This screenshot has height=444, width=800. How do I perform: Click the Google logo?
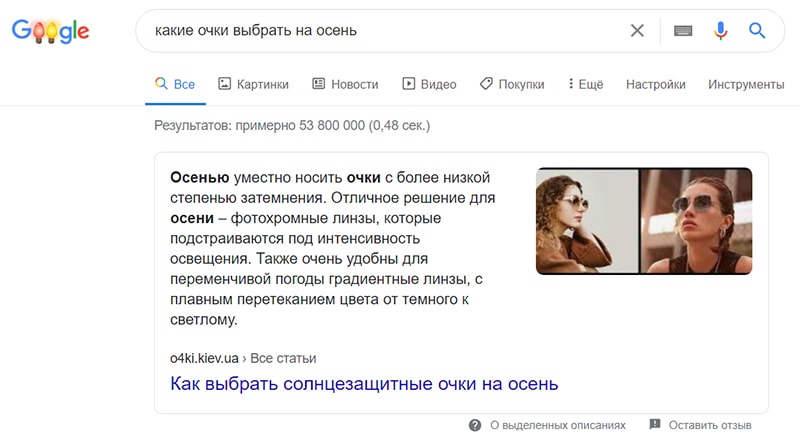point(51,31)
